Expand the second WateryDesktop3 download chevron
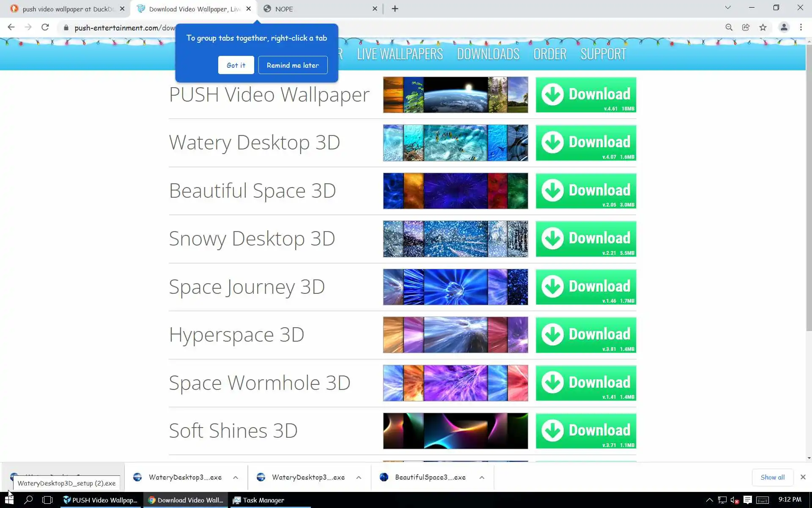 359,478
